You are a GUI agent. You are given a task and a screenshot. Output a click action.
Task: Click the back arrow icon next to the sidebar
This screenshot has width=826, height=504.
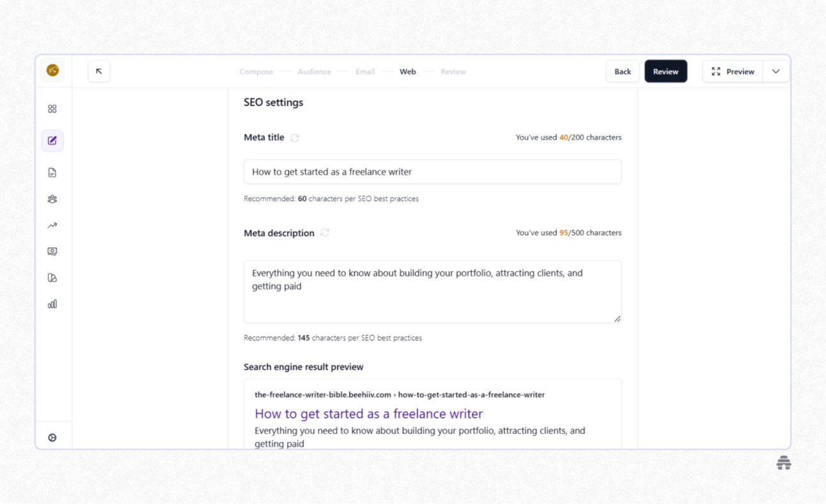(99, 71)
